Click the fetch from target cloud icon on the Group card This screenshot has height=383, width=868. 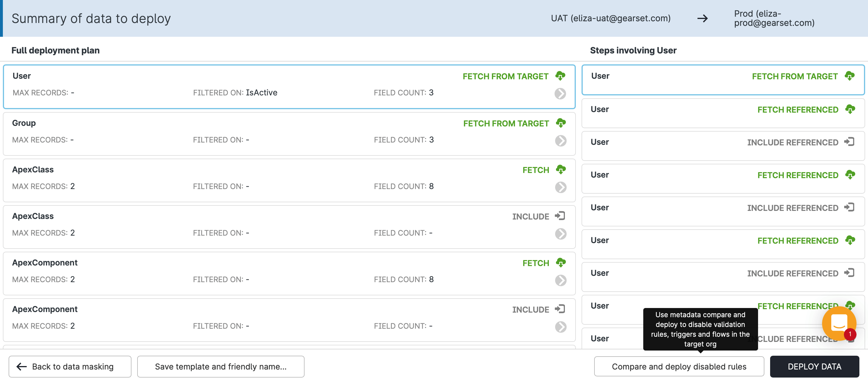click(x=560, y=123)
